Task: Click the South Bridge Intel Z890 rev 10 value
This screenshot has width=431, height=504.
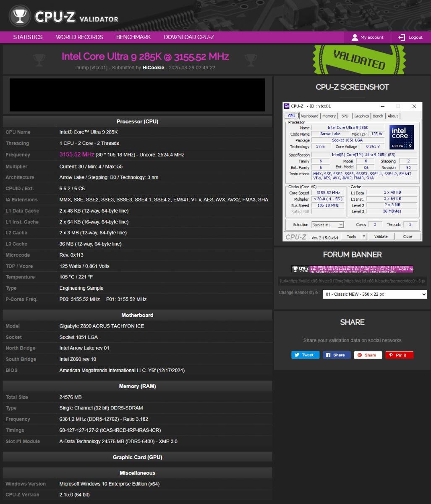Action: tap(78, 359)
